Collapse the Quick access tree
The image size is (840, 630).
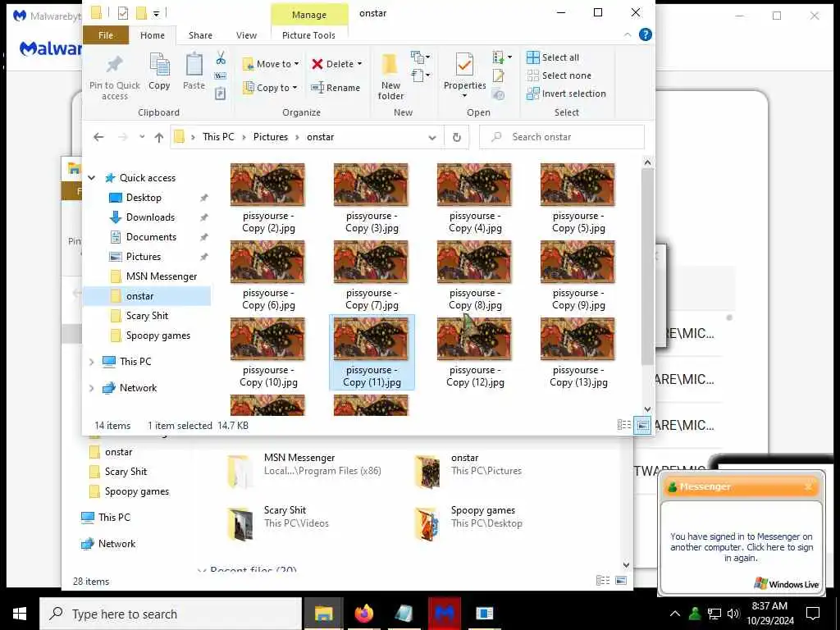(x=92, y=178)
